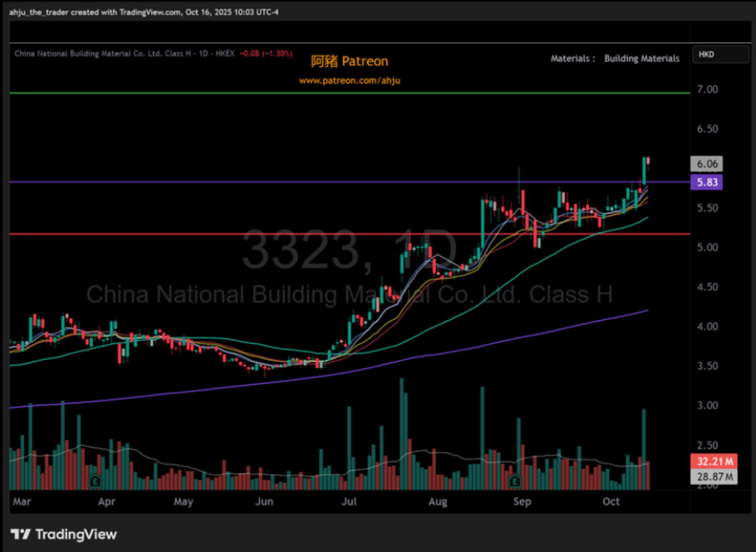Click the China National Building Material symbol title
The width and height of the screenshot is (756, 552).
(102, 54)
